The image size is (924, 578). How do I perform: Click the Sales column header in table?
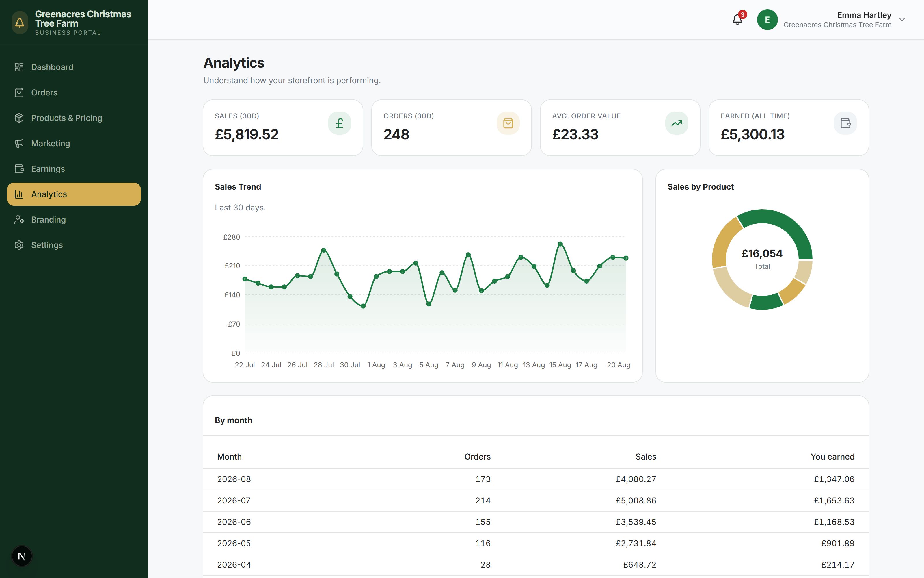click(646, 456)
